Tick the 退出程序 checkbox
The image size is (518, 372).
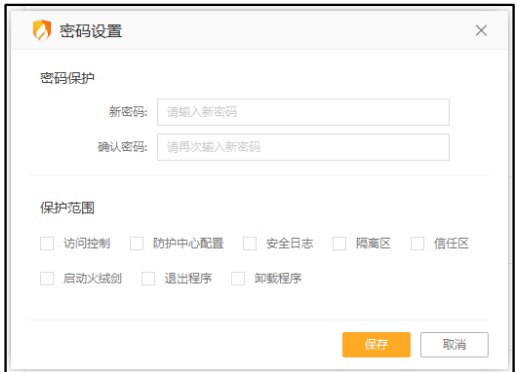[148, 278]
